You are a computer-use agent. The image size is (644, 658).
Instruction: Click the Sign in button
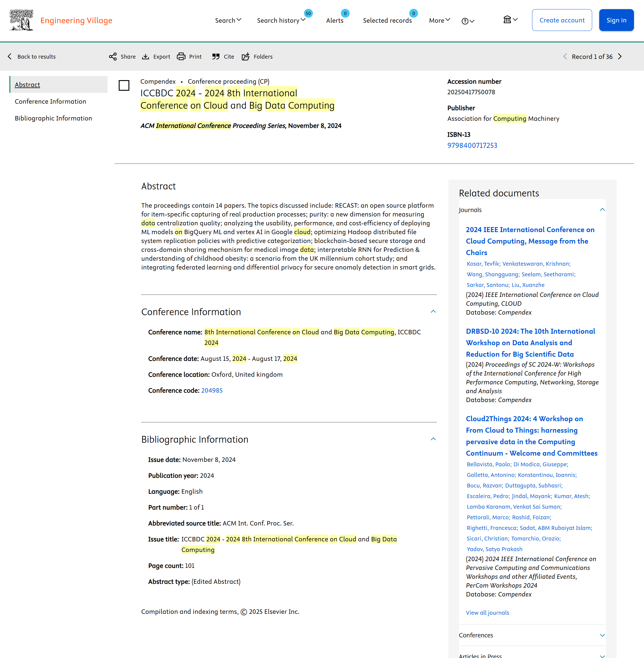tap(616, 20)
